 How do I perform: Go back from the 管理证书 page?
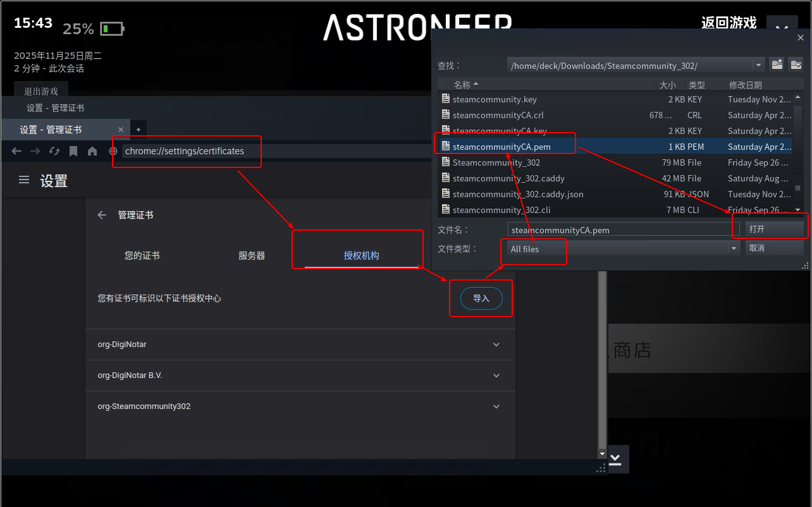[102, 215]
